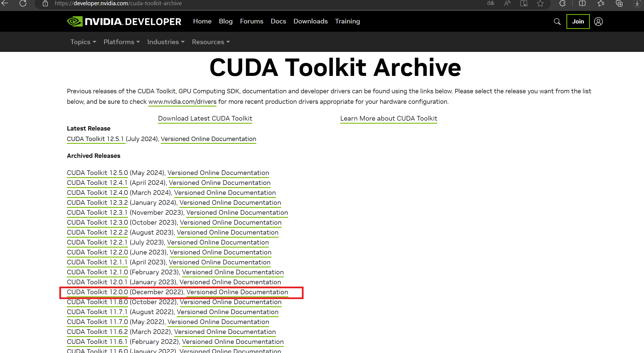Open immersive reader icon
Image resolution: width=644 pixels, height=353 pixels.
tap(524, 3)
